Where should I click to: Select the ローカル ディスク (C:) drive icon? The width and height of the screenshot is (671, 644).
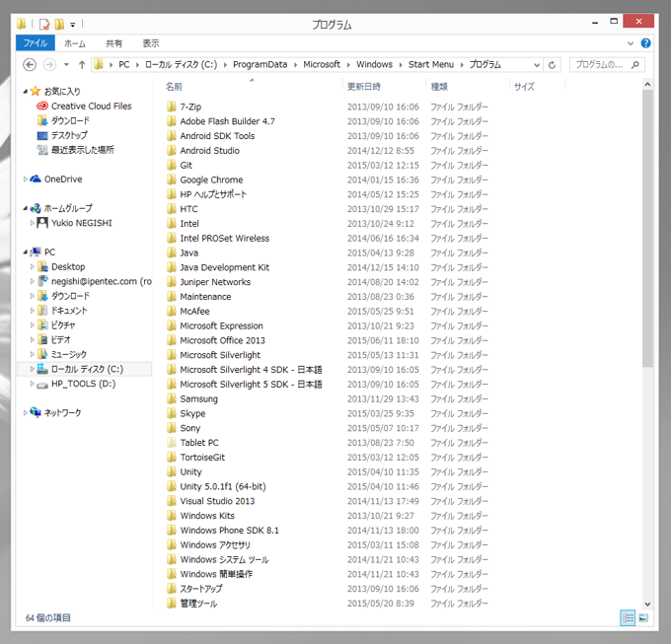pyautogui.click(x=41, y=369)
